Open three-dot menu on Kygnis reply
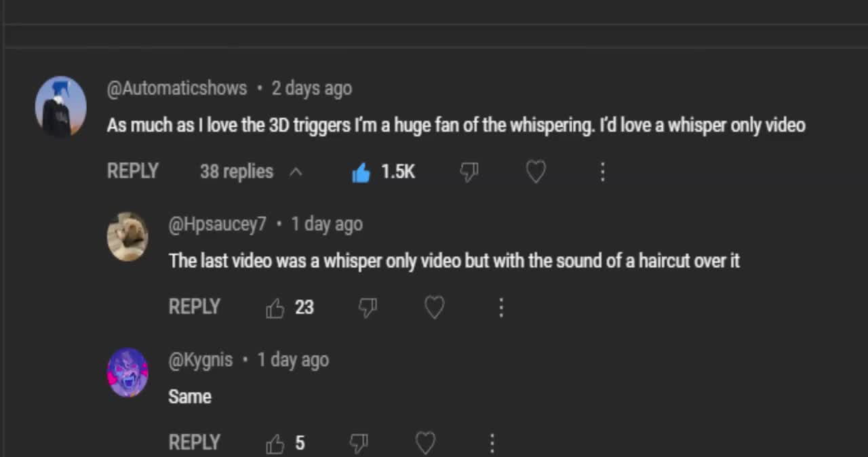Screen dimensions: 868x457 [x=492, y=443]
